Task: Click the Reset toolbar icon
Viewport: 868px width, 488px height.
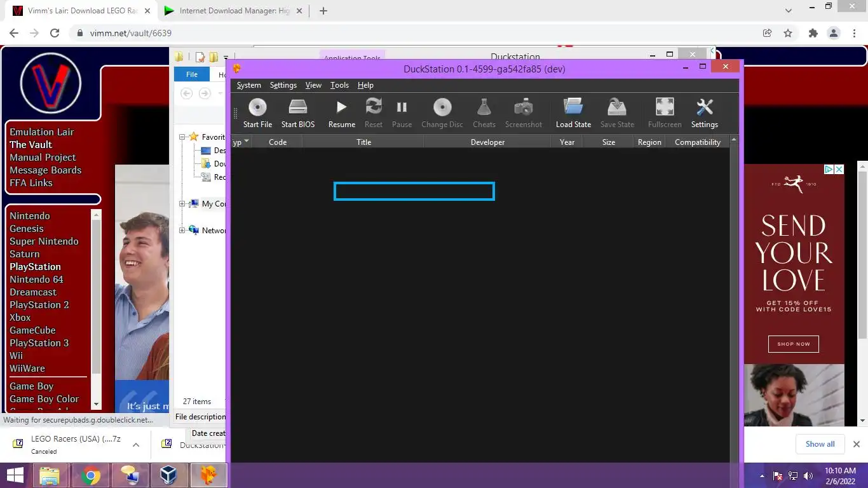Action: pyautogui.click(x=374, y=107)
